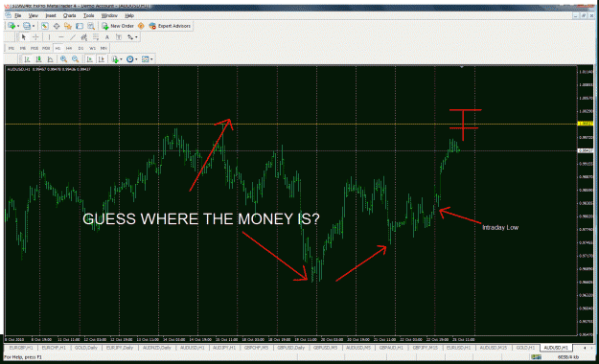Open the Help menu
The height and width of the screenshot is (364, 599).
(x=129, y=15)
